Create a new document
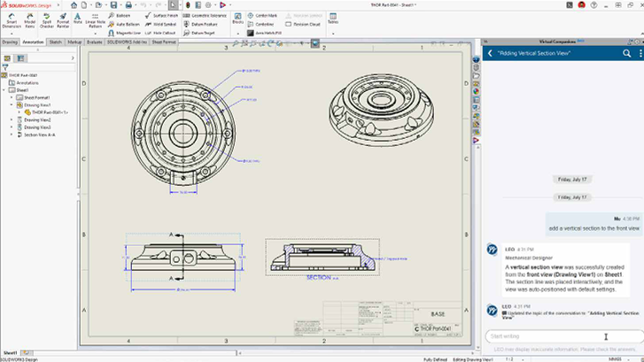This screenshot has height=362, width=644. [x=84, y=5]
